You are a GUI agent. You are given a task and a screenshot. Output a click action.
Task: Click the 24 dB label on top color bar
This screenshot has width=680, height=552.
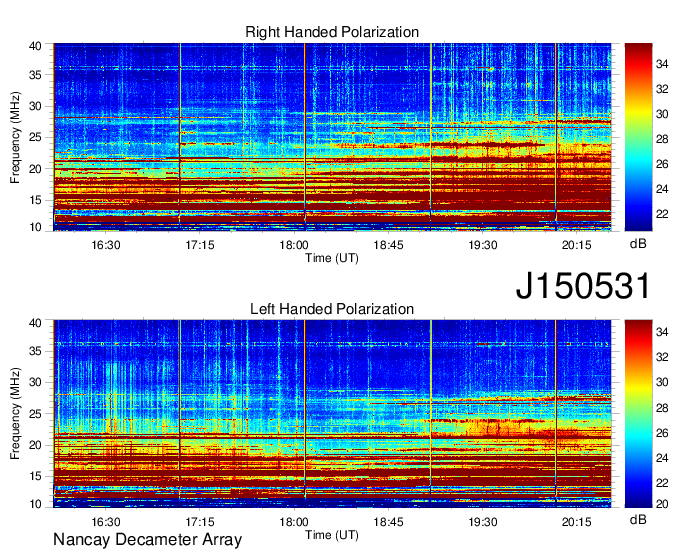(662, 189)
